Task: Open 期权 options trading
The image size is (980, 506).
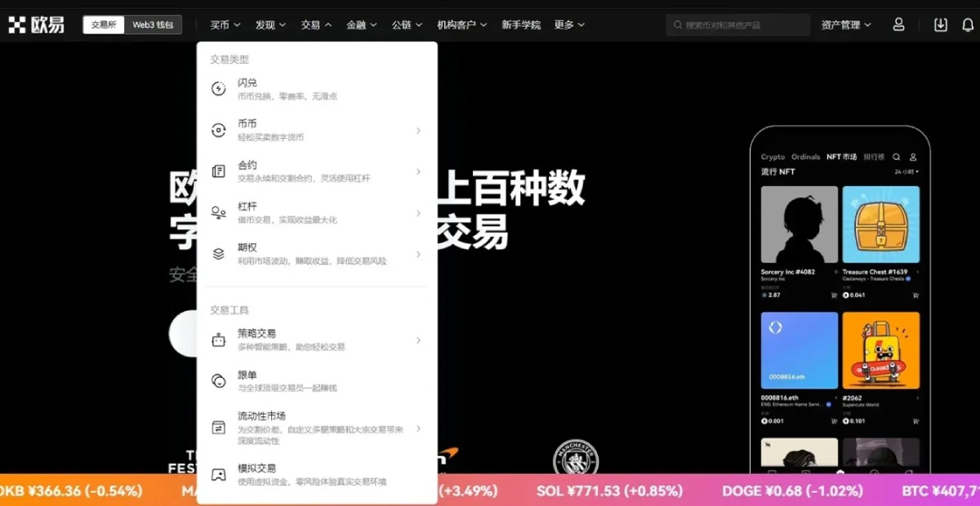Action: (x=247, y=246)
